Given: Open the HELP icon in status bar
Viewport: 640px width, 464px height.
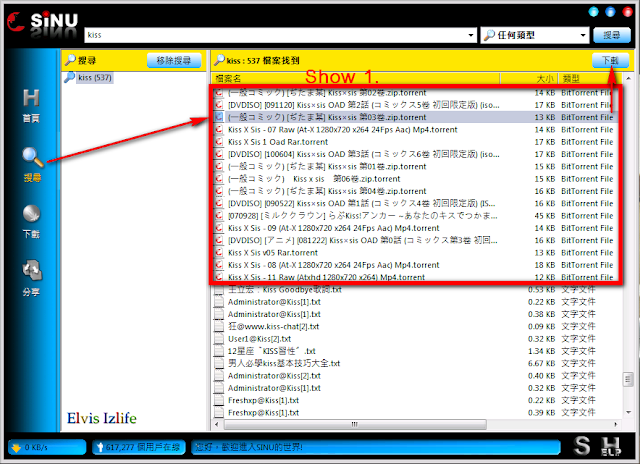Looking at the screenshot, I should 611,446.
